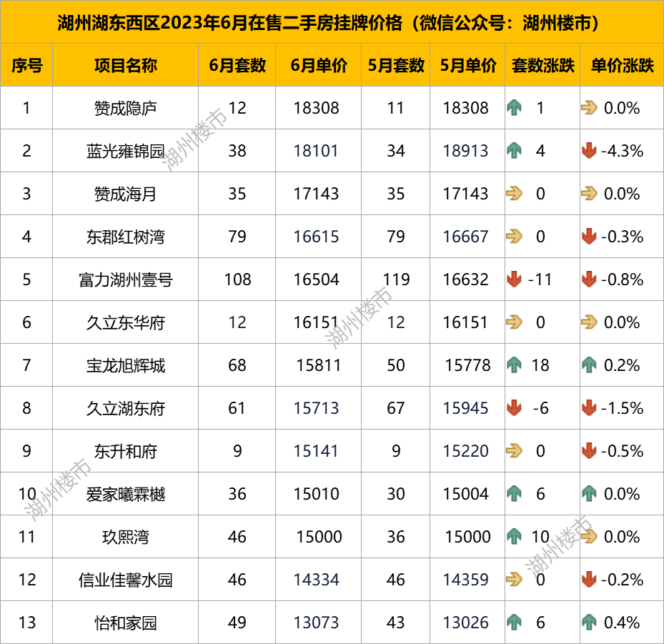Viewport: 664px width, 644px height.
Task: Click the 5月套数 value 119
Action: pos(397,279)
